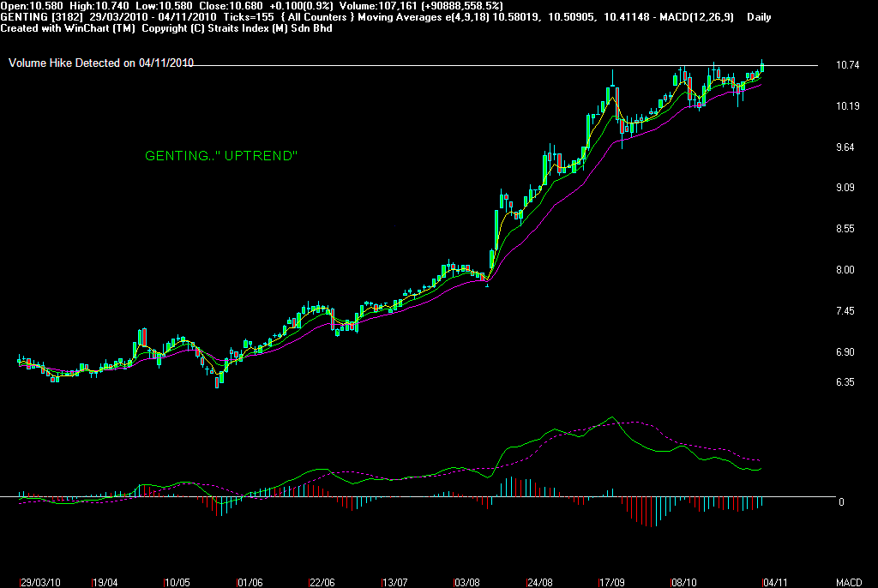The height and width of the screenshot is (588, 878).
Task: Select the 04/11 date marker
Action: click(775, 582)
